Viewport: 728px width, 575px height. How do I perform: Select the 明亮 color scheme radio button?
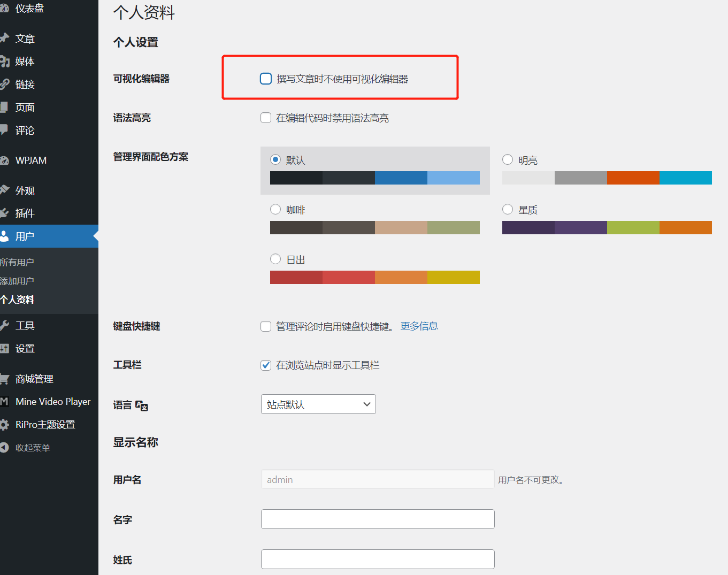(508, 159)
